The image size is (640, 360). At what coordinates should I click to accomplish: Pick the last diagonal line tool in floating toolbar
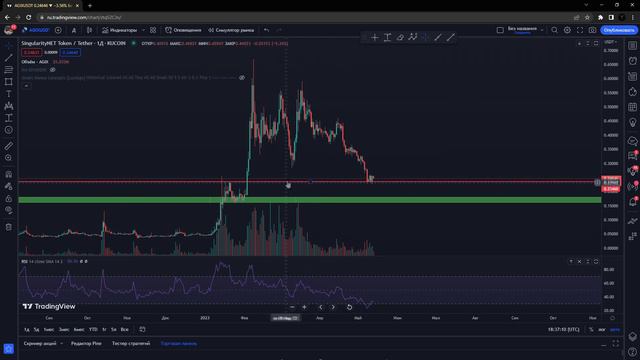pyautogui.click(x=451, y=38)
